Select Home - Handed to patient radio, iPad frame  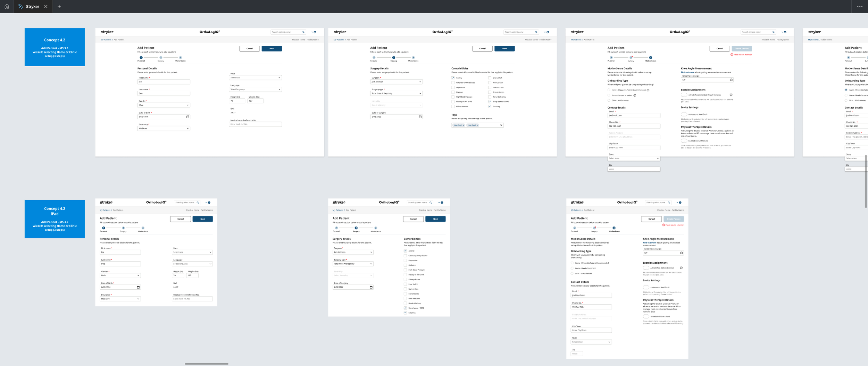tap(572, 268)
